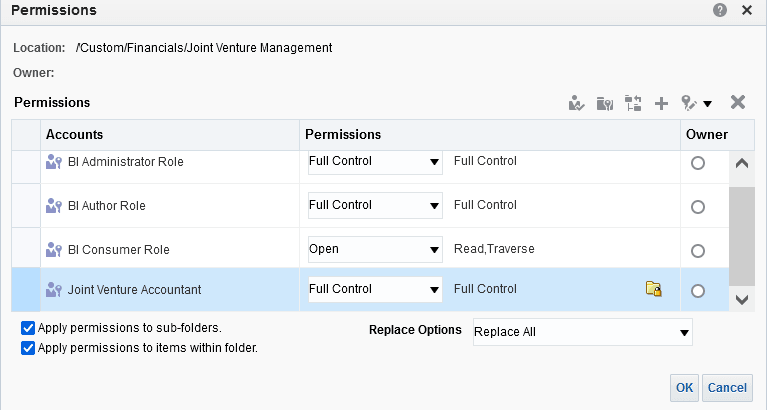The image size is (767, 410).
Task: Expand the Replace Options dropdown
Action: tap(684, 332)
